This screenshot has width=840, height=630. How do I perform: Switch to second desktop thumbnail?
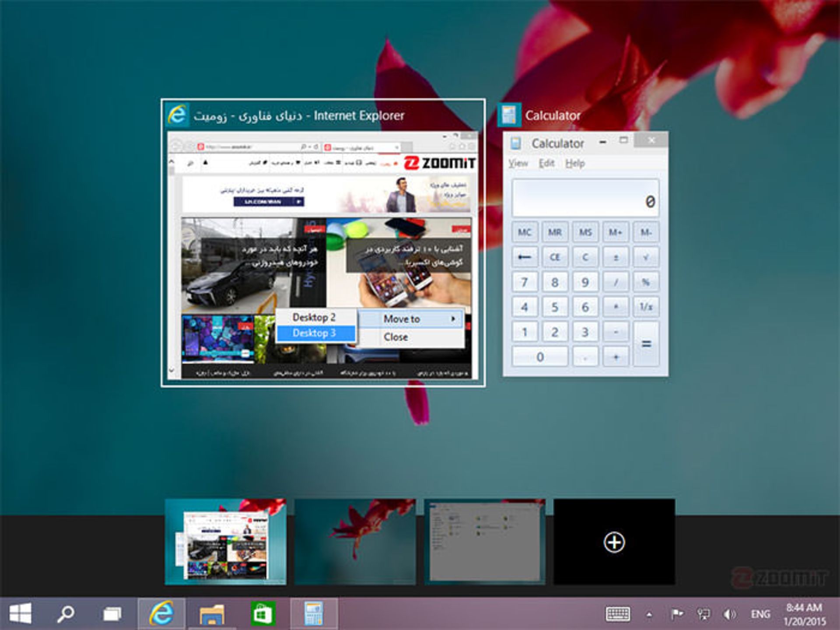click(x=355, y=542)
